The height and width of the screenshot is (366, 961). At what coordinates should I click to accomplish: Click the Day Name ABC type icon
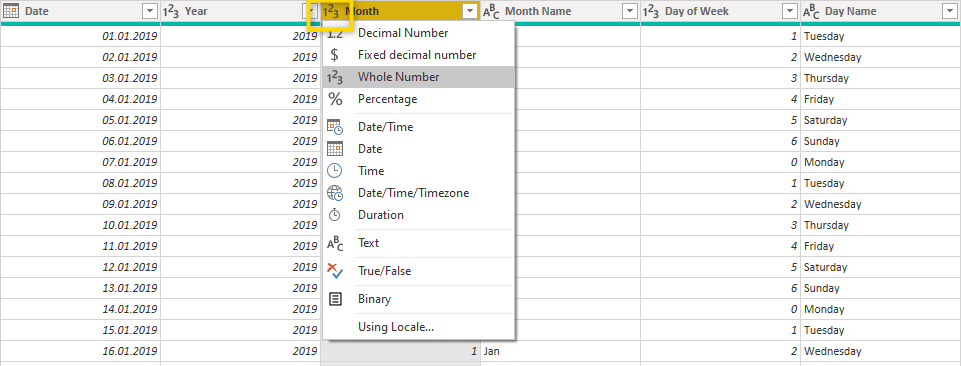[x=811, y=11]
